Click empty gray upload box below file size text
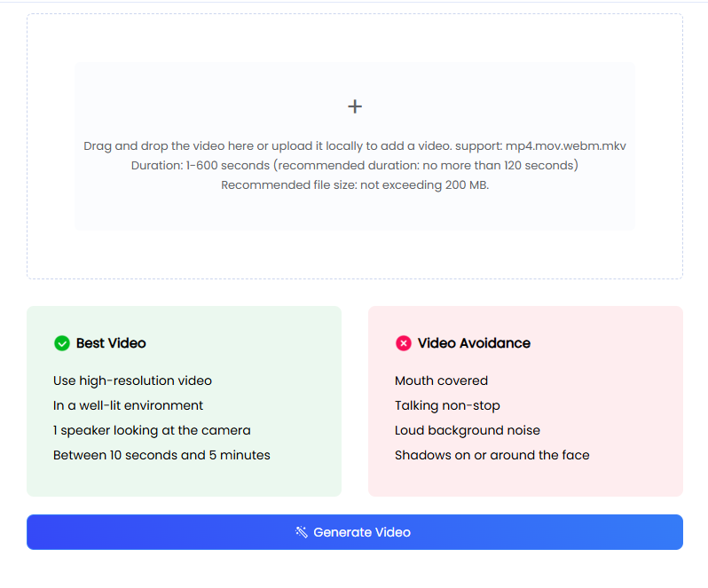The height and width of the screenshot is (588, 708). coord(355,213)
